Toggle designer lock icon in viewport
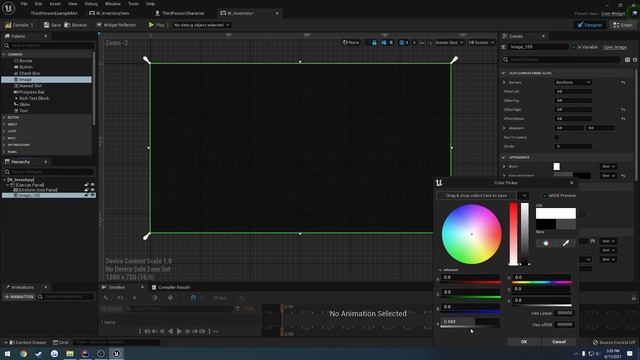The image size is (640, 360). coord(374,42)
